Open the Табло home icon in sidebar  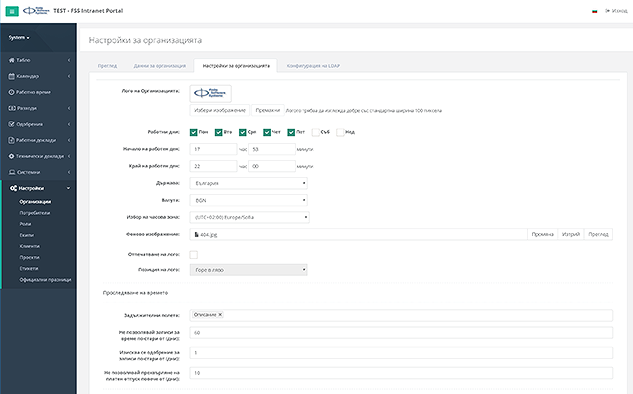(11, 60)
